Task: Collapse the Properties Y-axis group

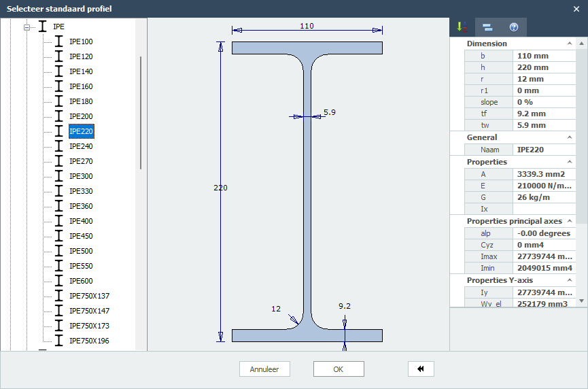Action: [x=570, y=280]
